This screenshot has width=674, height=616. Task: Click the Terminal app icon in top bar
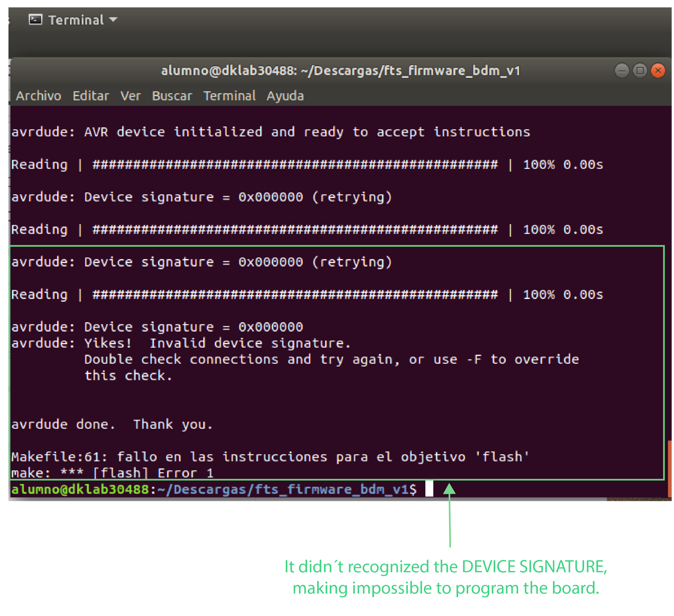tap(36, 20)
